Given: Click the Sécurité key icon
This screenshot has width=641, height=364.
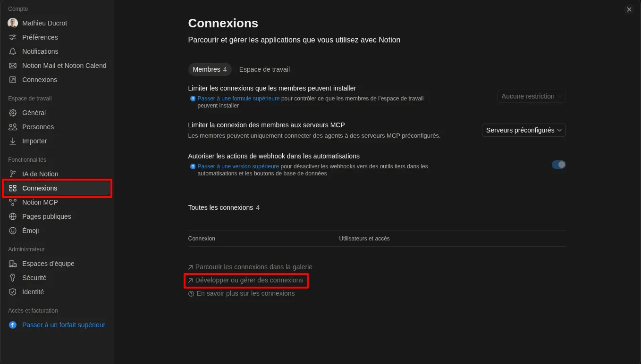Looking at the screenshot, I should coord(13,278).
